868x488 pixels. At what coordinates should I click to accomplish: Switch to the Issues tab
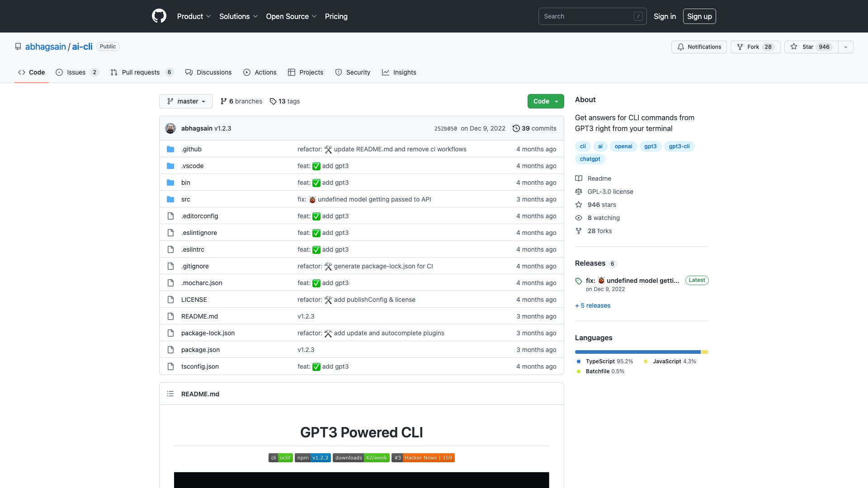point(77,72)
